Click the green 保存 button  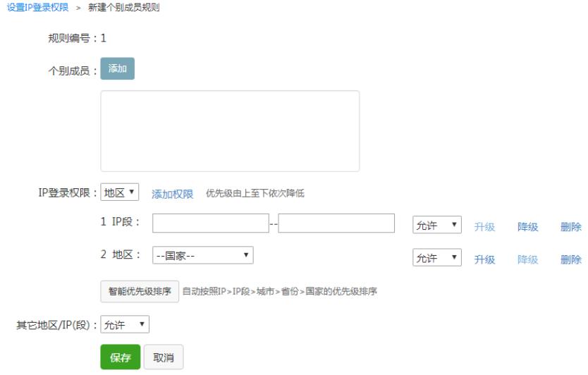click(121, 357)
